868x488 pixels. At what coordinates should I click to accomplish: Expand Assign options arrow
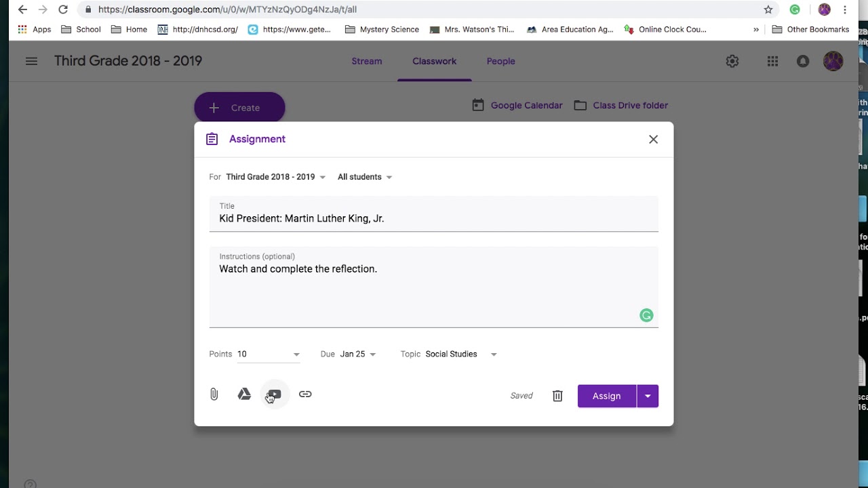tap(648, 396)
